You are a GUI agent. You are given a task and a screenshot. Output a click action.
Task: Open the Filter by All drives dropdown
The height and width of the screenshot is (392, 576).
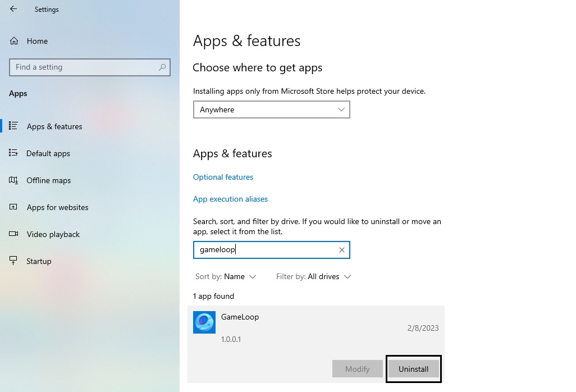(x=313, y=276)
